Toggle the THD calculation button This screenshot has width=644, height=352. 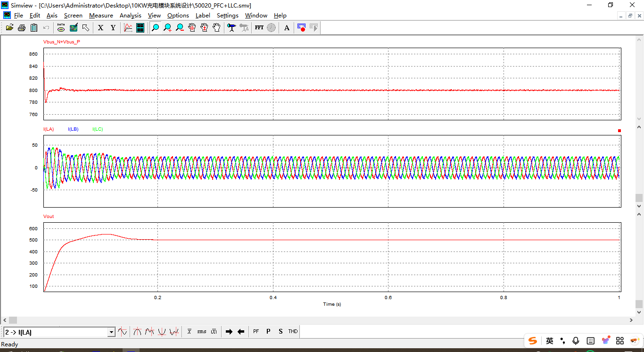(293, 332)
